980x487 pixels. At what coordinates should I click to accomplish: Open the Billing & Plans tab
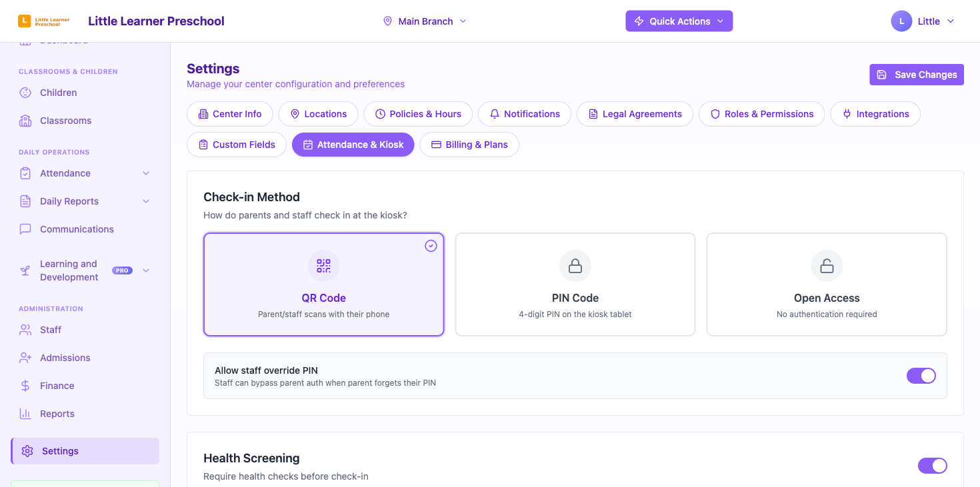469,145
